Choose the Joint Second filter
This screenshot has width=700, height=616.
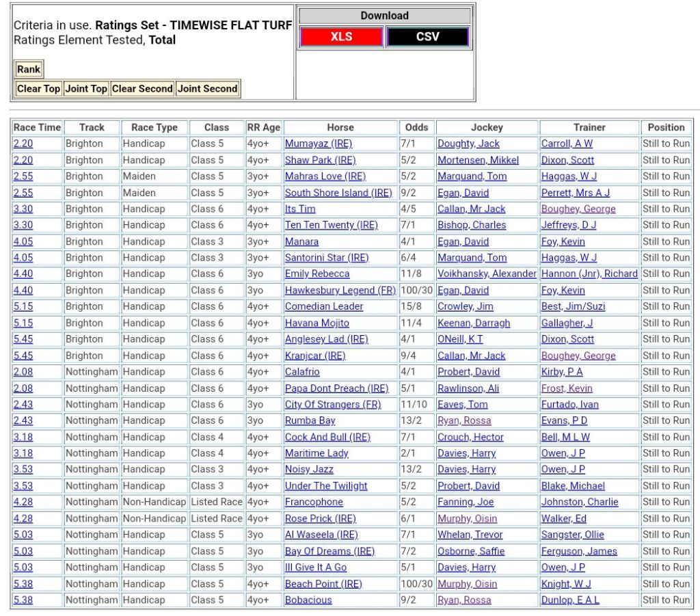[x=207, y=89]
